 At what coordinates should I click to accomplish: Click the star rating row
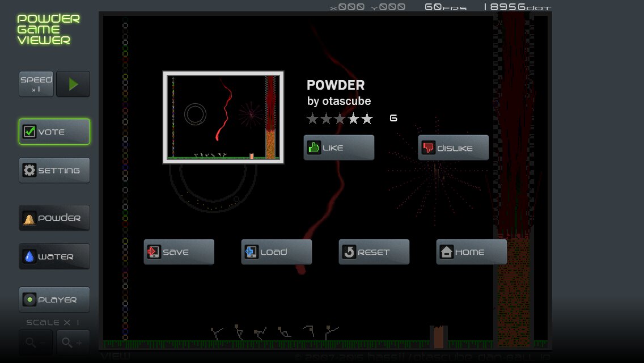point(340,119)
